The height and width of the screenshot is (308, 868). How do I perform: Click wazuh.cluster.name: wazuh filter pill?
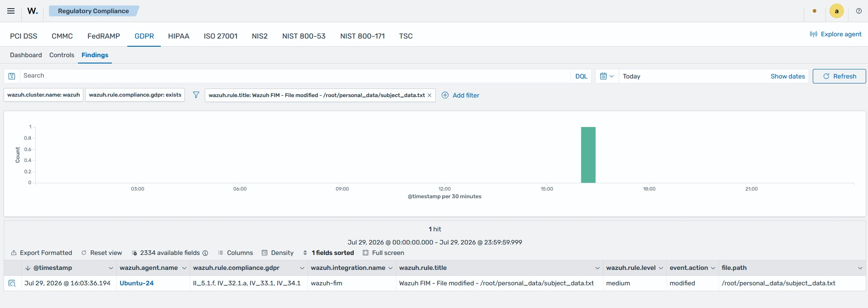(x=43, y=95)
